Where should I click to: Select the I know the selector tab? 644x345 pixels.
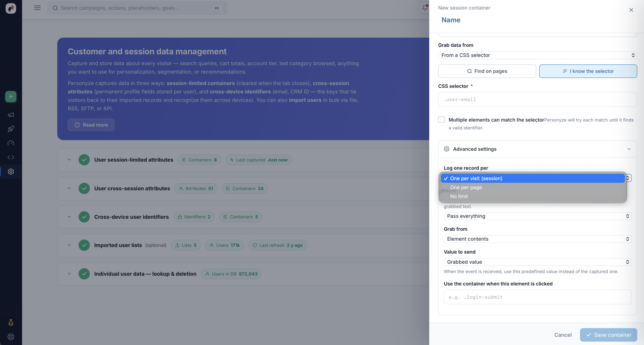[x=588, y=71]
